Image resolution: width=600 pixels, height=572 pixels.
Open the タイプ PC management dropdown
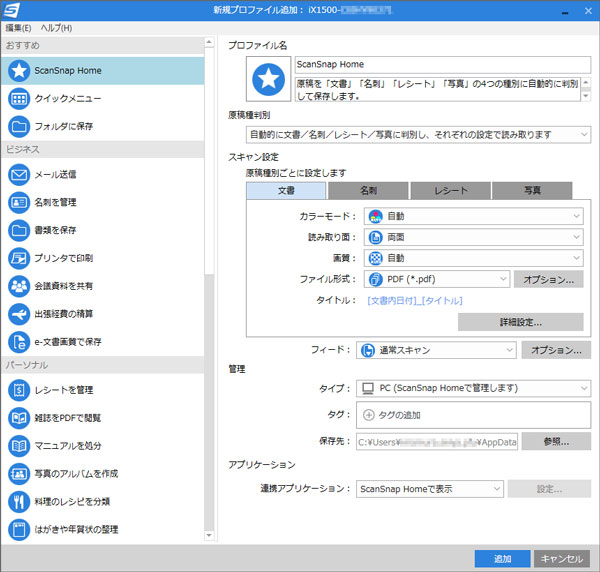[473, 388]
